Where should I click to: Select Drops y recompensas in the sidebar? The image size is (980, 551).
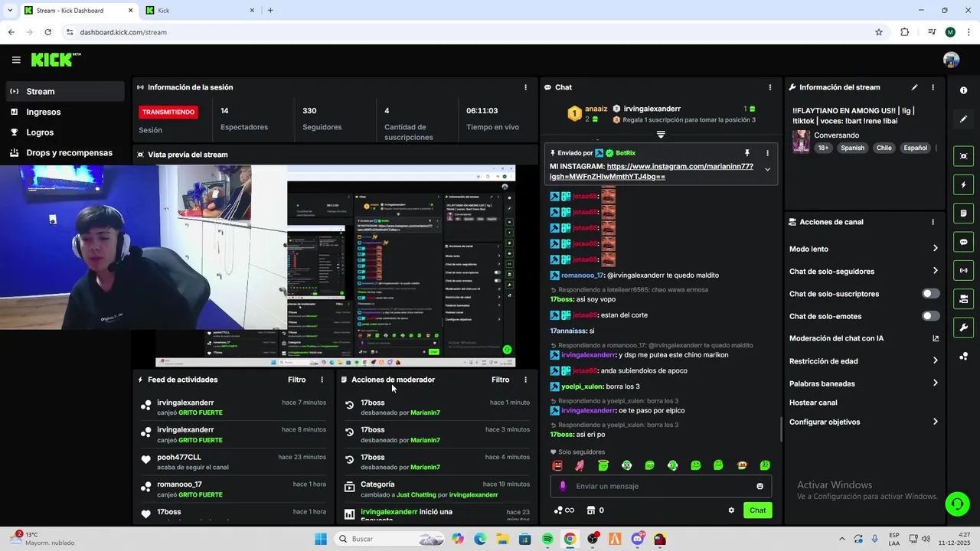click(64, 153)
